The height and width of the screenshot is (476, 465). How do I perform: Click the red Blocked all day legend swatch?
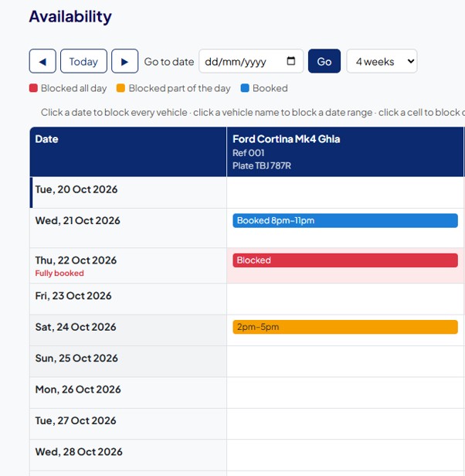pyautogui.click(x=33, y=88)
